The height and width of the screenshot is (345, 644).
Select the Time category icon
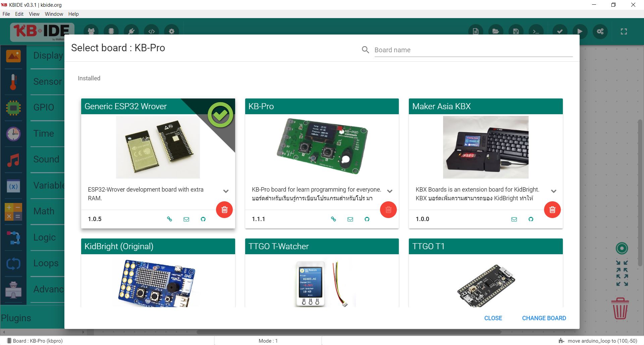(x=13, y=133)
